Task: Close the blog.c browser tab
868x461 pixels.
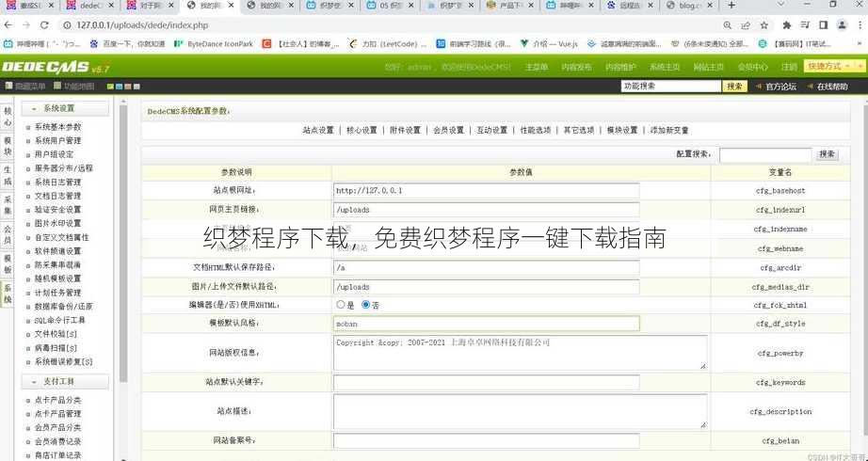Action: pos(710,5)
